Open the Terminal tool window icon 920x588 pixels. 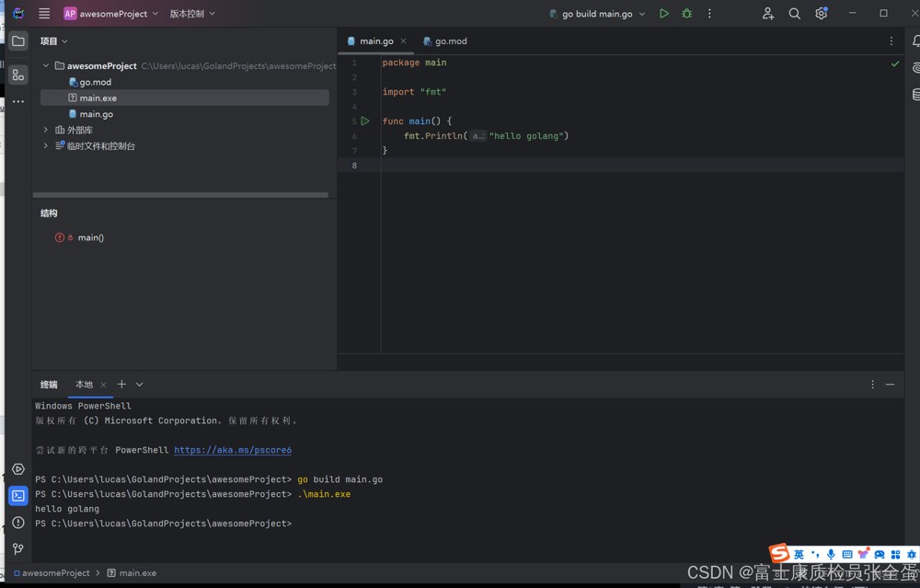point(17,496)
